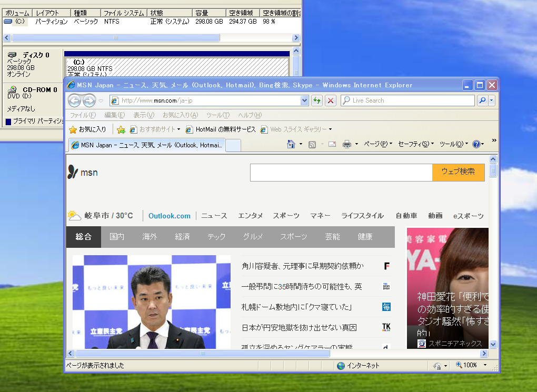Open the search provider dropdown arrow
537x392 pixels.
[491, 100]
